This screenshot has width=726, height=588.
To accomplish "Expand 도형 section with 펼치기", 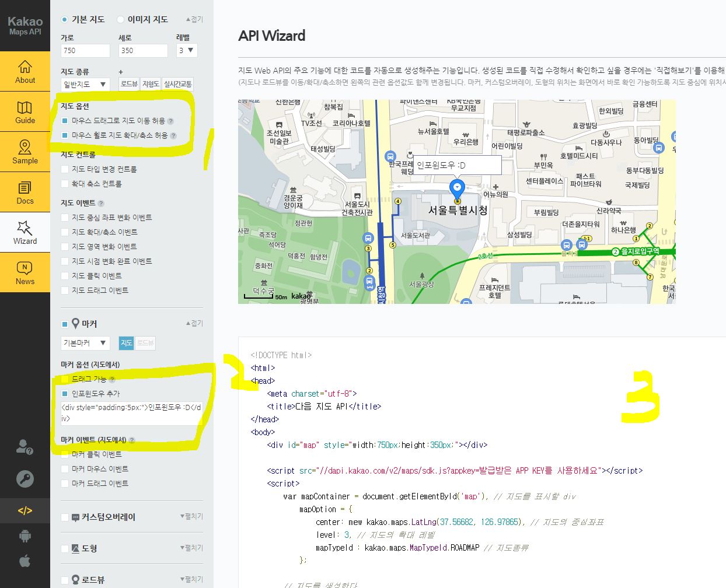I will click(191, 548).
